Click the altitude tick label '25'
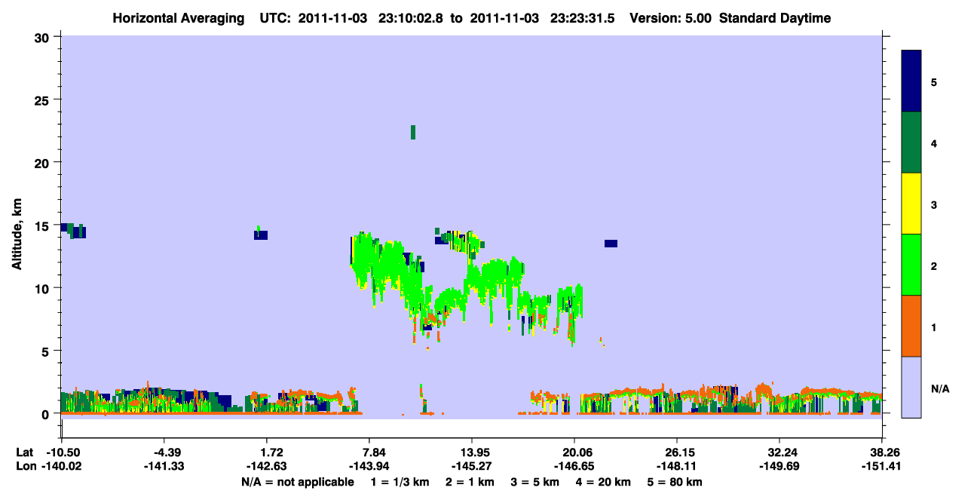This screenshot has width=980, height=503. (44, 100)
